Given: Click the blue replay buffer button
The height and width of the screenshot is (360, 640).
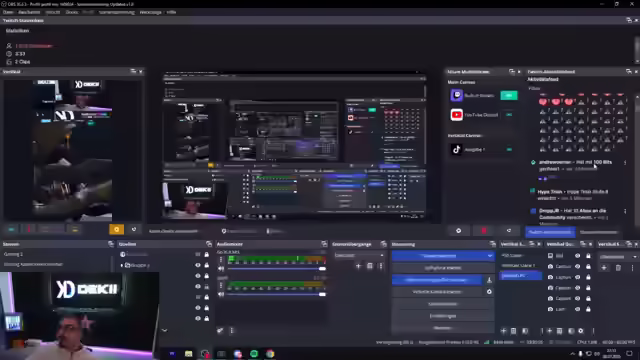Looking at the screenshot, I should click(437, 280).
